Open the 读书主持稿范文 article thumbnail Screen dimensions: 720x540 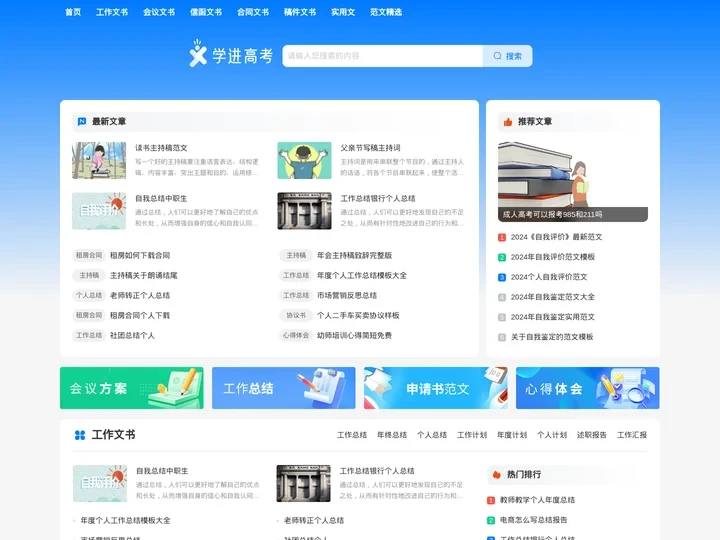99,160
